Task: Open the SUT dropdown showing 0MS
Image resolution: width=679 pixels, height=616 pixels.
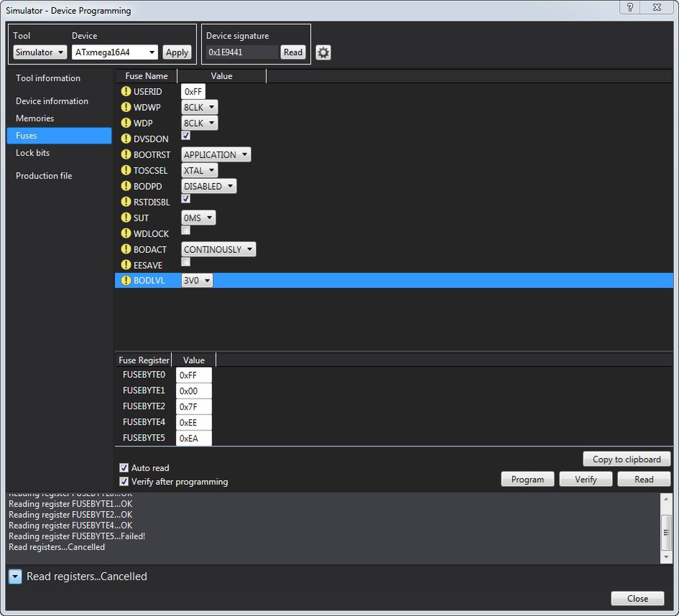Action: [198, 218]
